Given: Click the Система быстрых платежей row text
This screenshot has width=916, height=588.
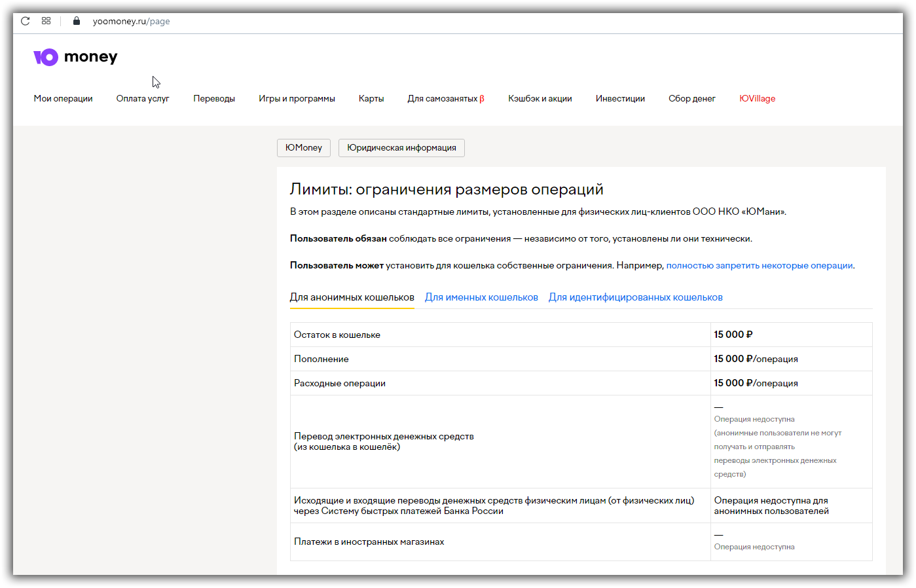Looking at the screenshot, I should click(494, 506).
